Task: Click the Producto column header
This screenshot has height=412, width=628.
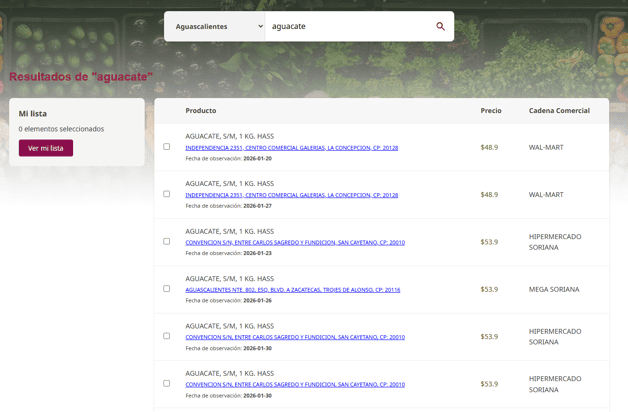Action: click(x=201, y=111)
